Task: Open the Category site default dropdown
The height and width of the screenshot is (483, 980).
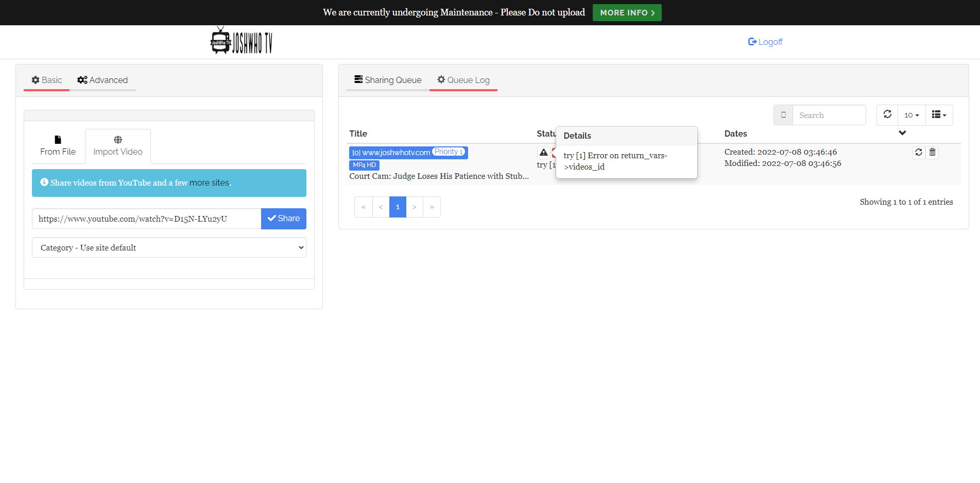Action: point(169,247)
